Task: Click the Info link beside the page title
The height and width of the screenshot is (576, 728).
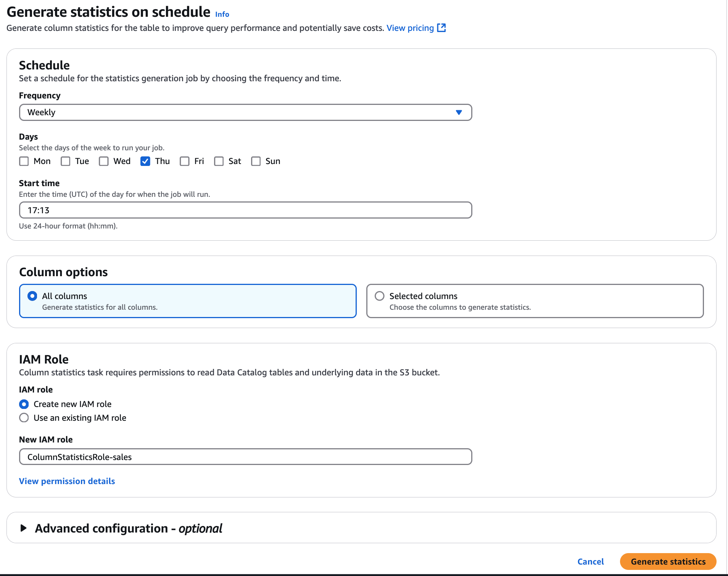Action: [221, 14]
